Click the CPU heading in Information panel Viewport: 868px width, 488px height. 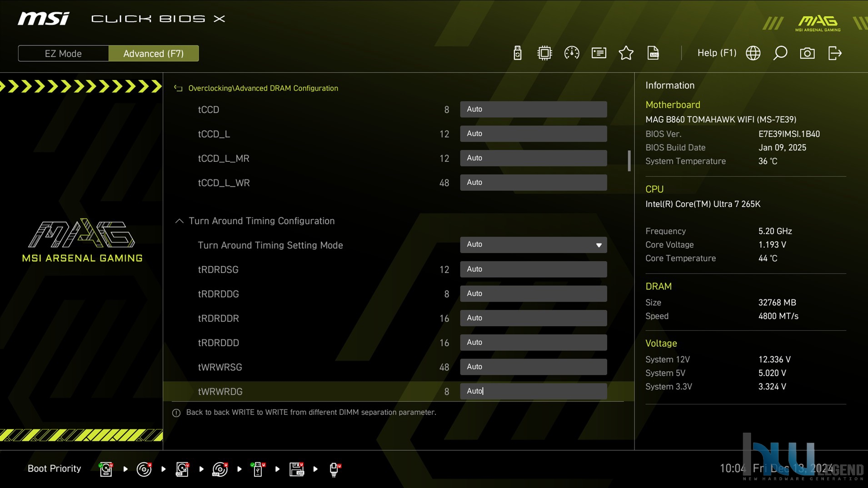pos(654,189)
